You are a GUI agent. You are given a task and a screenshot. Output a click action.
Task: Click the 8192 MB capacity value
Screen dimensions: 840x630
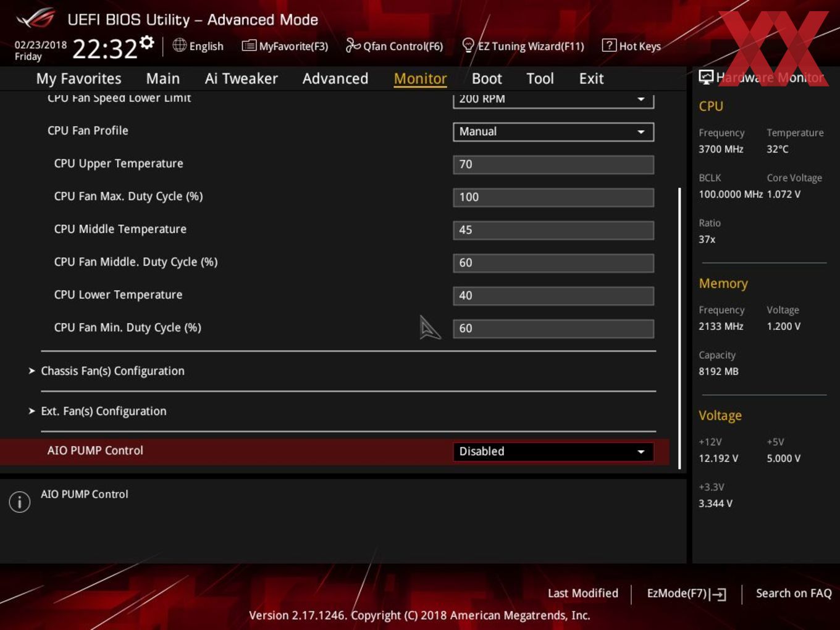(x=718, y=371)
